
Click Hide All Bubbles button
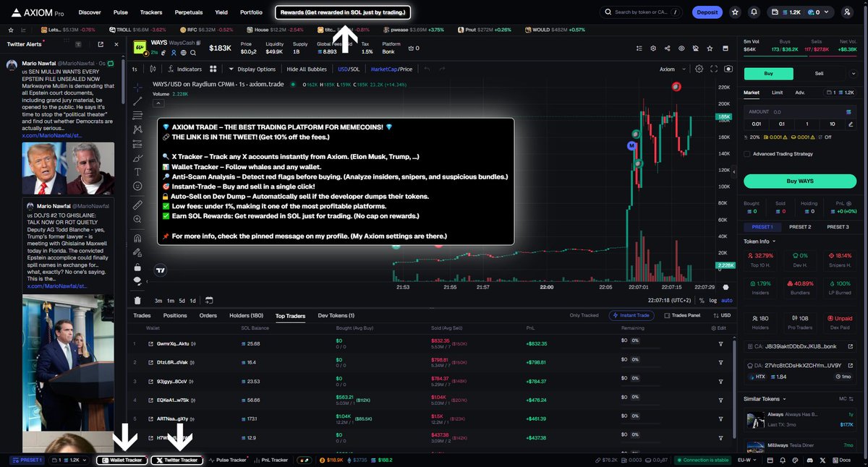307,69
